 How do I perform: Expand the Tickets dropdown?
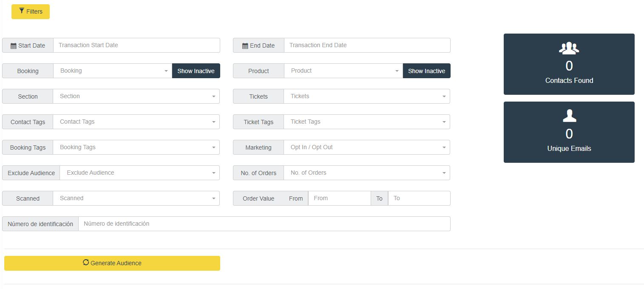[x=367, y=96]
